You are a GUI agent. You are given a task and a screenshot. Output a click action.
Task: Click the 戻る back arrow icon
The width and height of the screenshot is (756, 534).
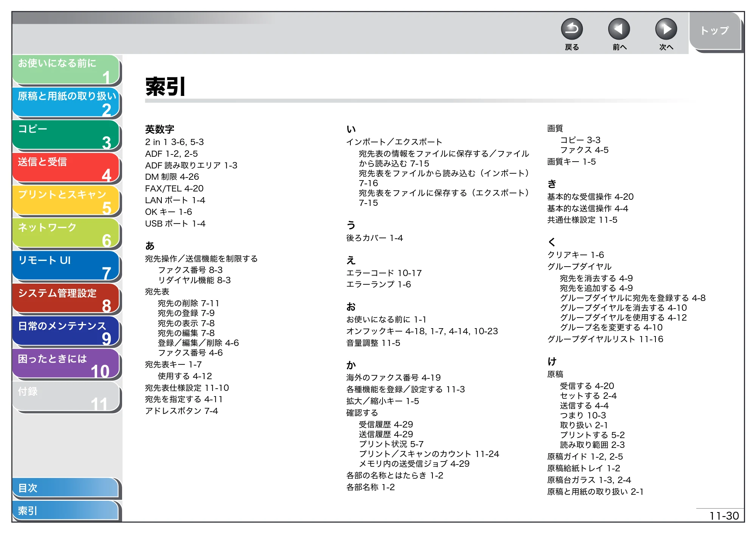click(x=572, y=29)
